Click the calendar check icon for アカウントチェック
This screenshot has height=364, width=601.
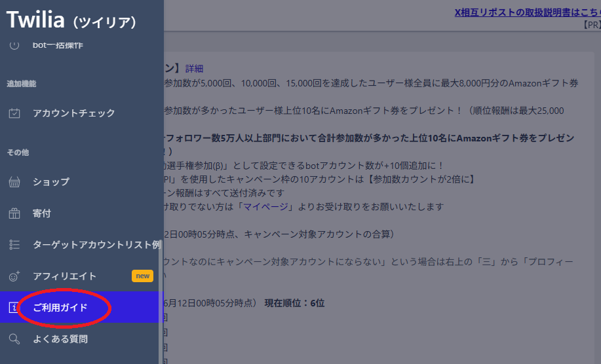14,113
